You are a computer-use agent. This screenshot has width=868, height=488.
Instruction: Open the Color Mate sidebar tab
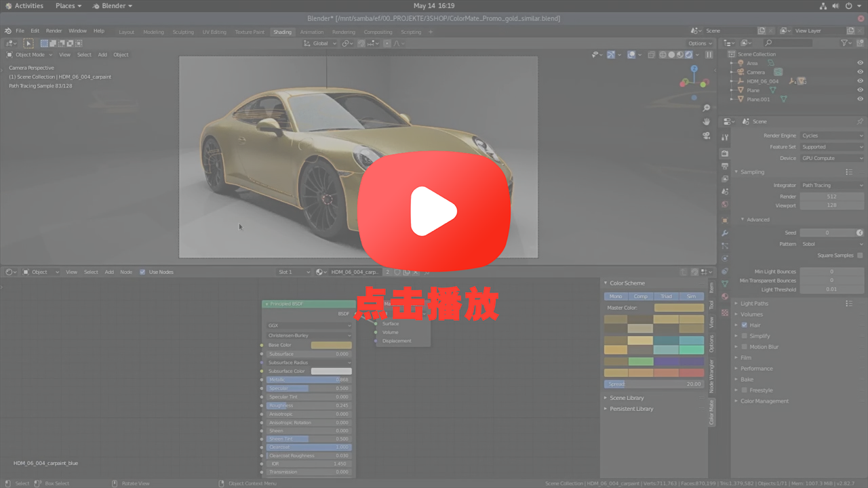(x=711, y=412)
